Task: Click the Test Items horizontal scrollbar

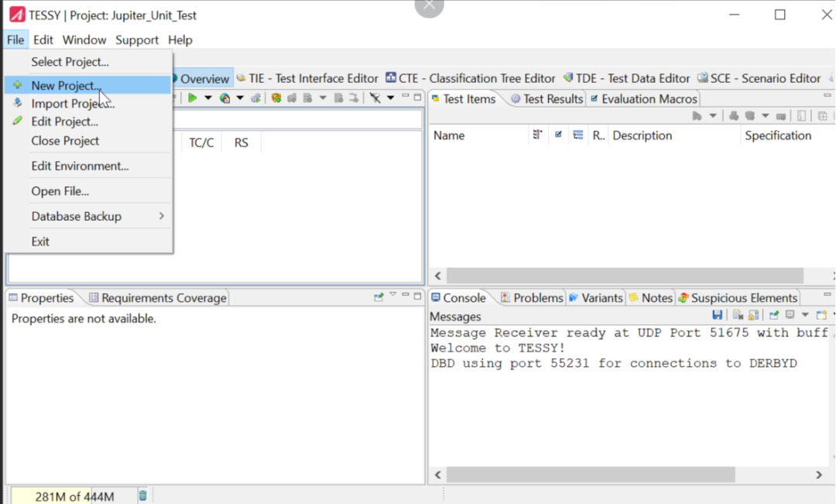Action: point(625,276)
